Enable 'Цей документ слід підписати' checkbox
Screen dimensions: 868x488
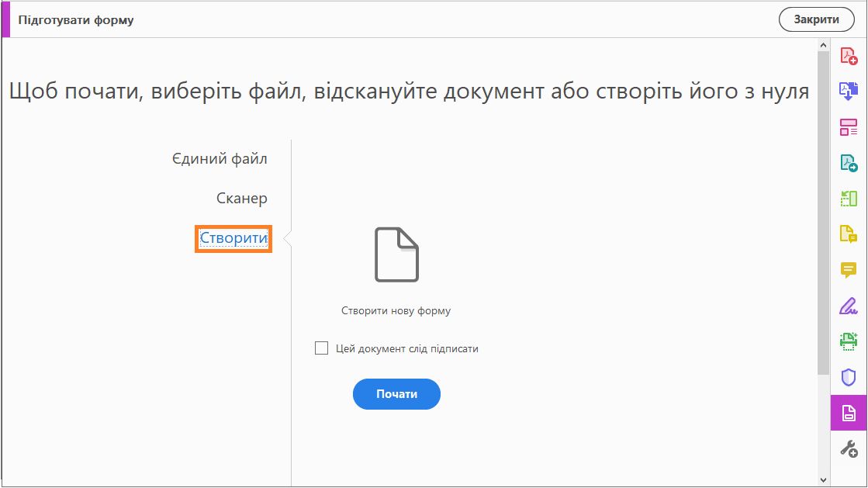click(x=320, y=348)
